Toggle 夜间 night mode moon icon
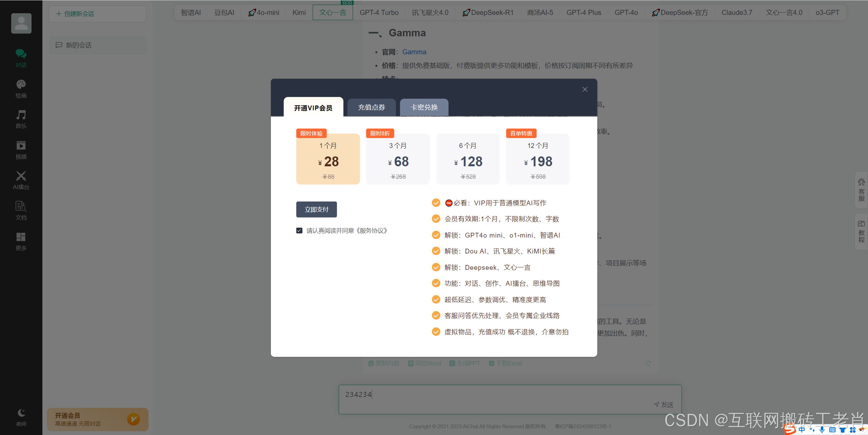868x435 pixels. tap(21, 413)
